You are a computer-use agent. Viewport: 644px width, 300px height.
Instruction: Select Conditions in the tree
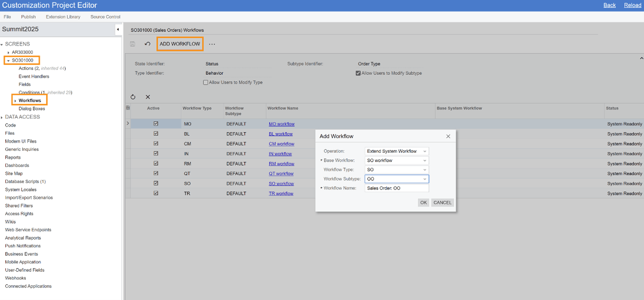tap(45, 93)
